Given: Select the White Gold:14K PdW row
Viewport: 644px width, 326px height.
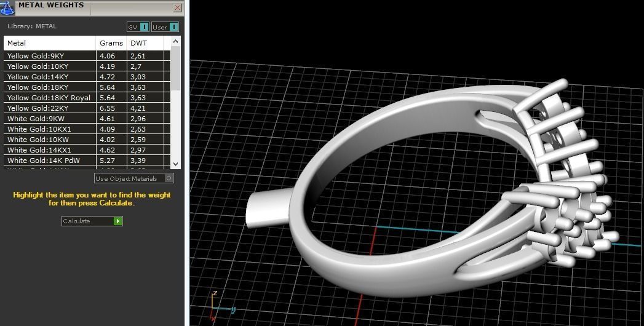Looking at the screenshot, I should [87, 161].
